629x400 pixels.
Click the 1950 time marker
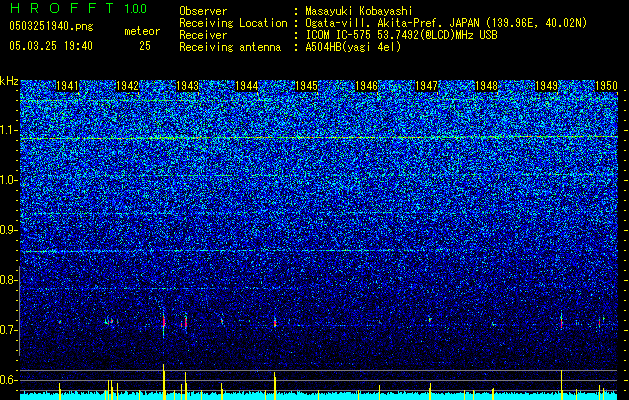[x=606, y=86]
